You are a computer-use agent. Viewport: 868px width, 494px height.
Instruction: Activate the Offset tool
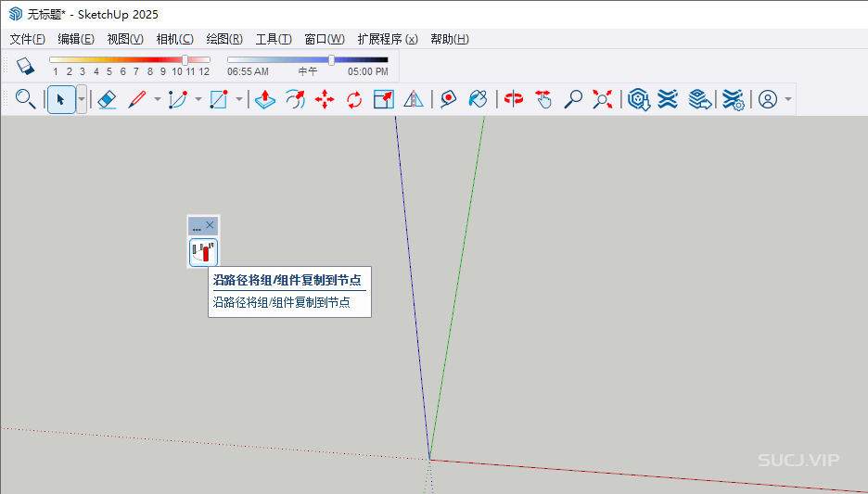click(x=295, y=99)
